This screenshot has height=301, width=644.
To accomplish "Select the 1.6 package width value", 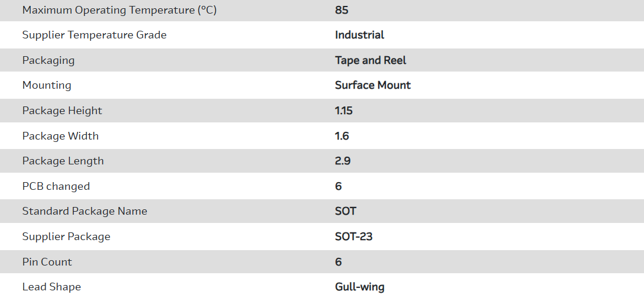I will (342, 136).
